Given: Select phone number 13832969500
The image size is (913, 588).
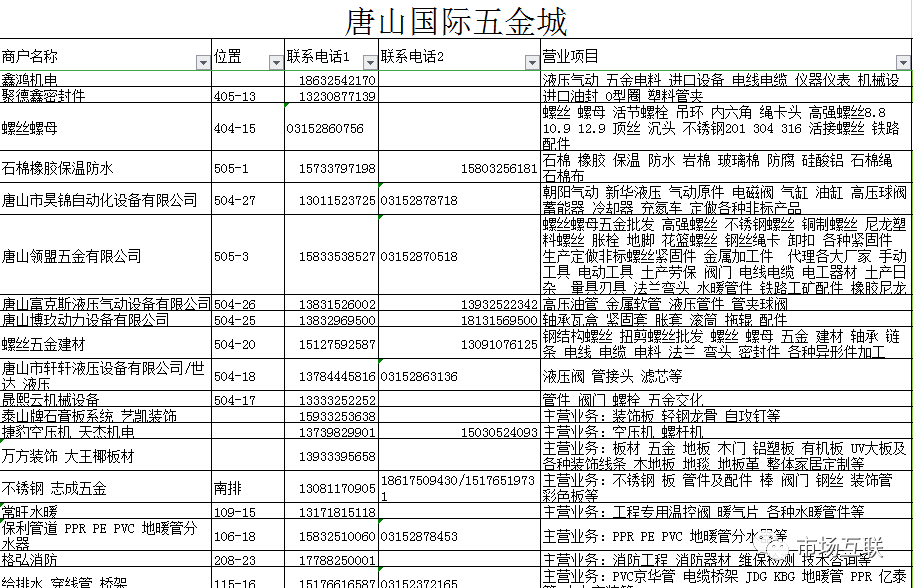Looking at the screenshot, I should tap(331, 320).
